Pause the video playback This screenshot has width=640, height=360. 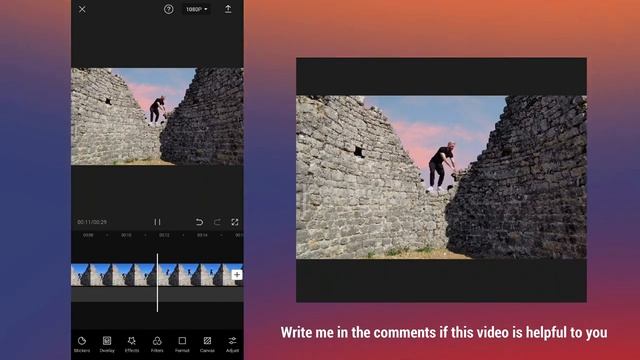point(157,222)
